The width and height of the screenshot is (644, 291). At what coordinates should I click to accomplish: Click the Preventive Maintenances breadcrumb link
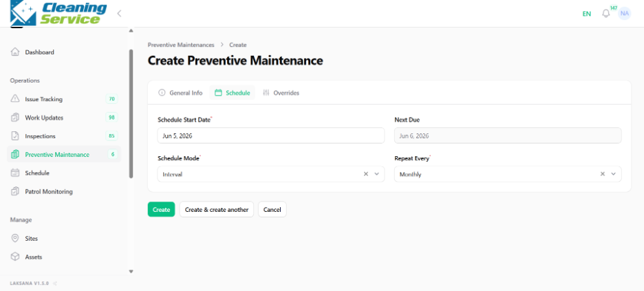(181, 45)
